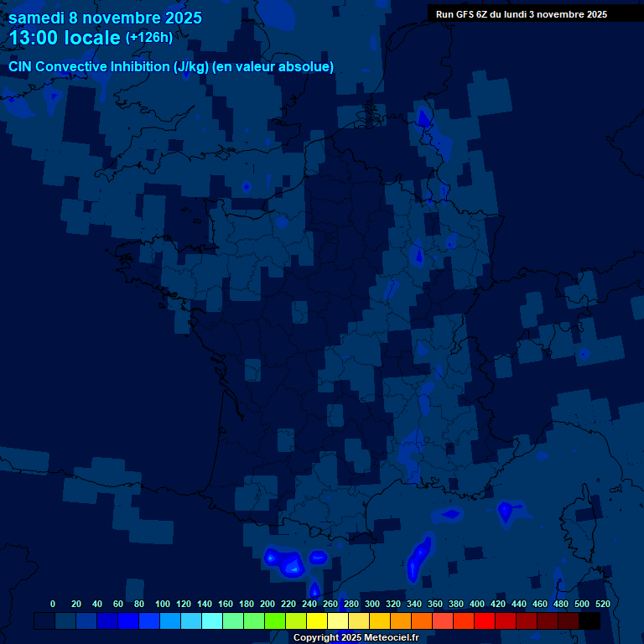Click the legend label '0'
The width and height of the screenshot is (644, 644).
(x=53, y=604)
